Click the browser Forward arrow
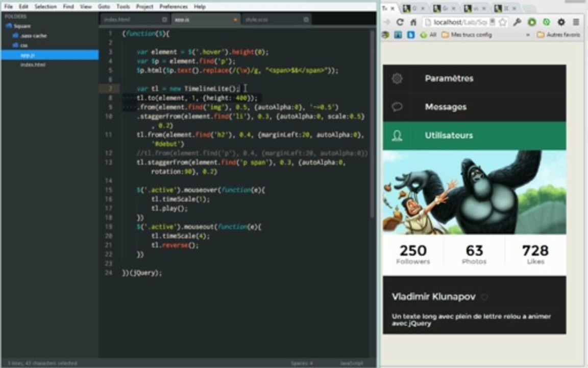The height and width of the screenshot is (368, 588). coord(387,22)
